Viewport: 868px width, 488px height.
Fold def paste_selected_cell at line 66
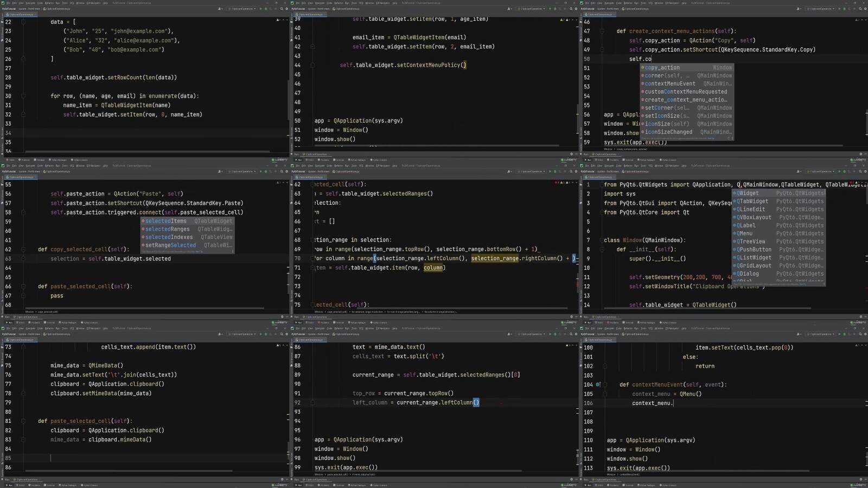pos(23,286)
